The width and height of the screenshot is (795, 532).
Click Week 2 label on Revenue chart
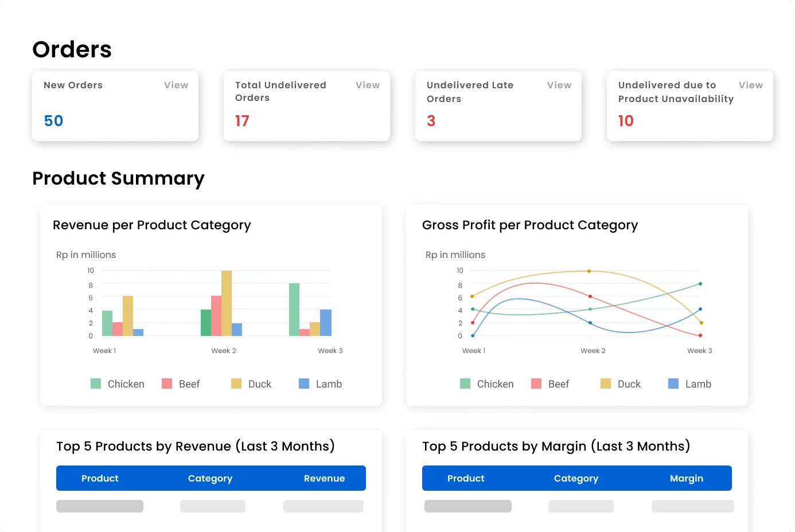click(x=224, y=351)
